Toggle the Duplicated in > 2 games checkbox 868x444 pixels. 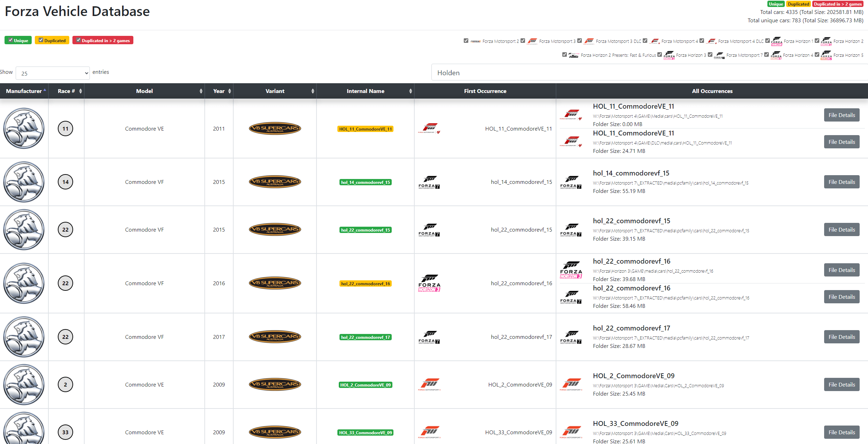pos(79,40)
